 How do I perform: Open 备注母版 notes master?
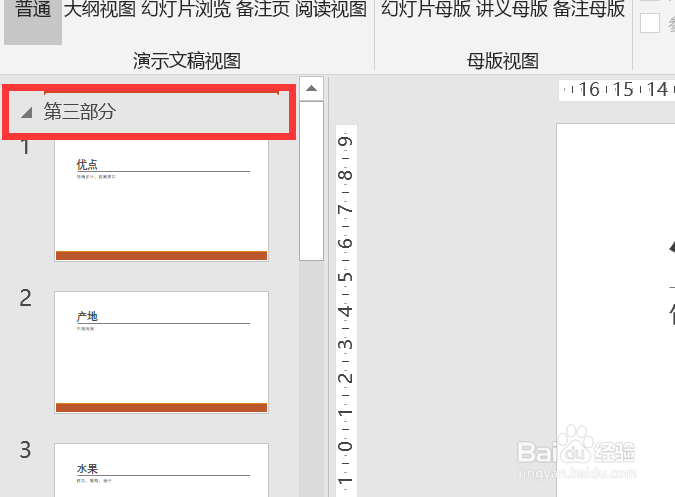(589, 9)
